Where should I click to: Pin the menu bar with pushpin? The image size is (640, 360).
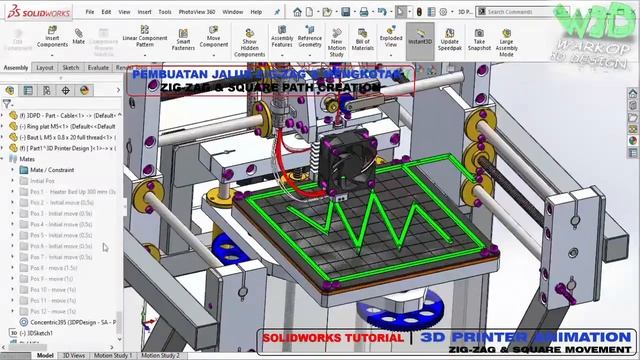(277, 12)
